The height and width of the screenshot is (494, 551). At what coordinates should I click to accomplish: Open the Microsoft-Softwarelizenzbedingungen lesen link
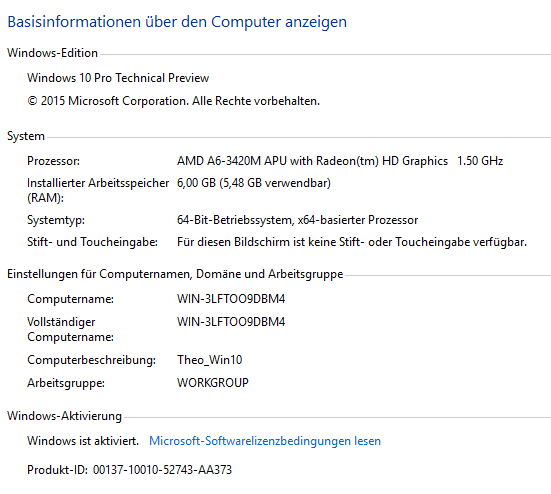tap(265, 441)
